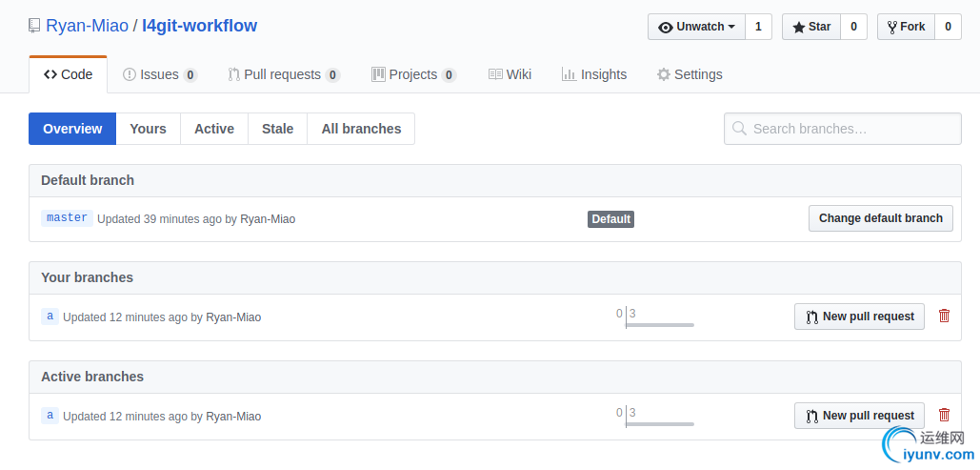The image size is (980, 470).
Task: Expand the Unwatch dropdown
Action: [x=696, y=27]
